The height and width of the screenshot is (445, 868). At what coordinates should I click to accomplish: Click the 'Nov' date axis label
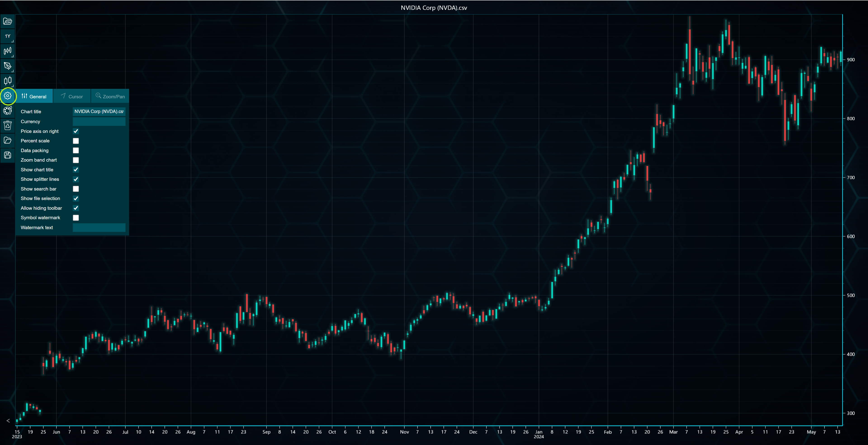(x=404, y=432)
